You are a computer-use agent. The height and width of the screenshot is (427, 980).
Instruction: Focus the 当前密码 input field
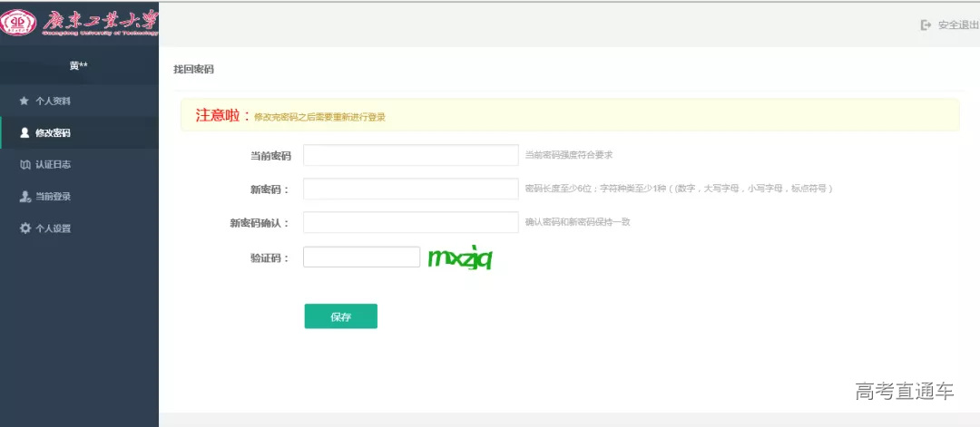tap(410, 155)
